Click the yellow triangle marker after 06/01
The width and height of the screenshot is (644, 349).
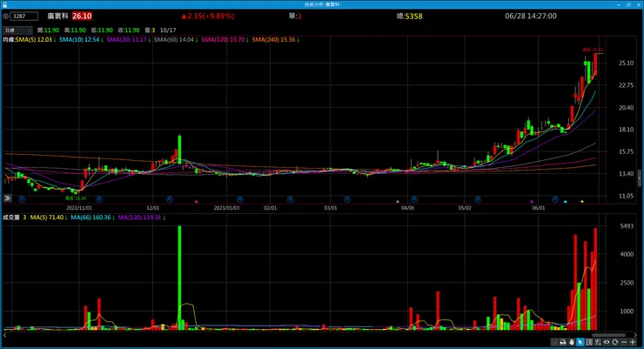[582, 202]
